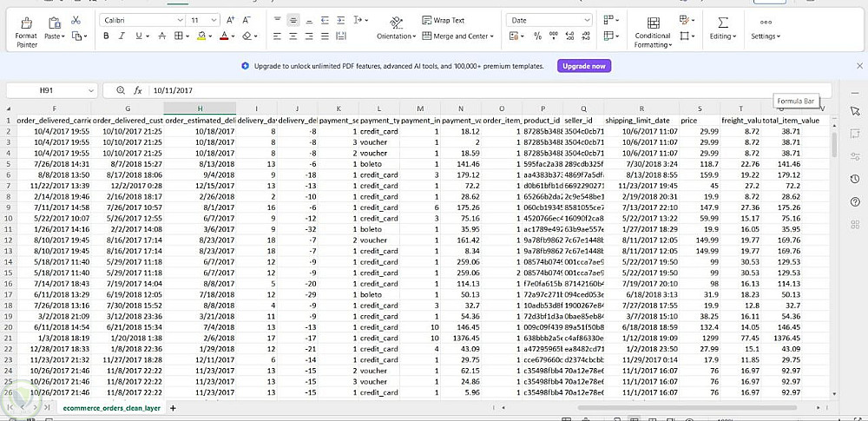Click the Format Painter tool

(26, 32)
